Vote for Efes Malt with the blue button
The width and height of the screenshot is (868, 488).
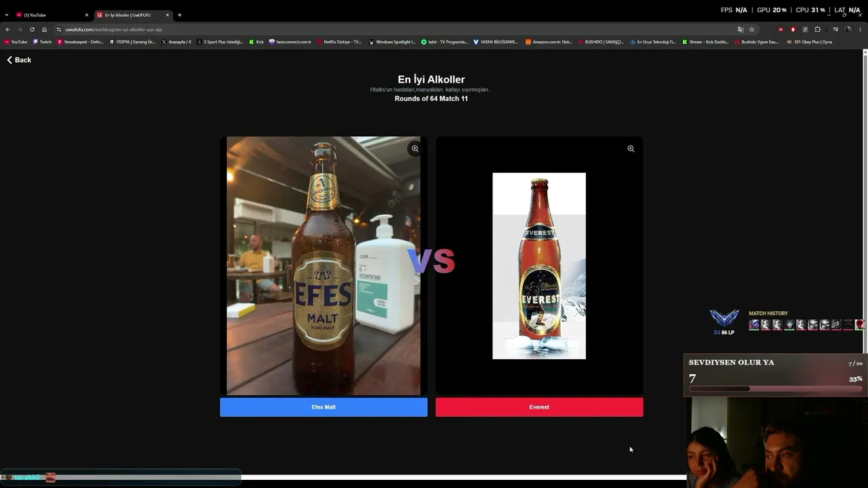point(323,407)
